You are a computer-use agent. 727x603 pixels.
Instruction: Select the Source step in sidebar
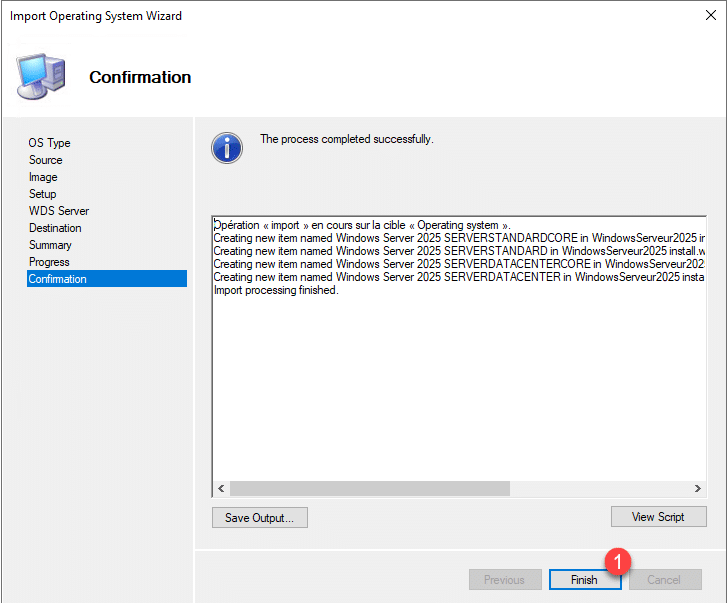click(x=45, y=160)
